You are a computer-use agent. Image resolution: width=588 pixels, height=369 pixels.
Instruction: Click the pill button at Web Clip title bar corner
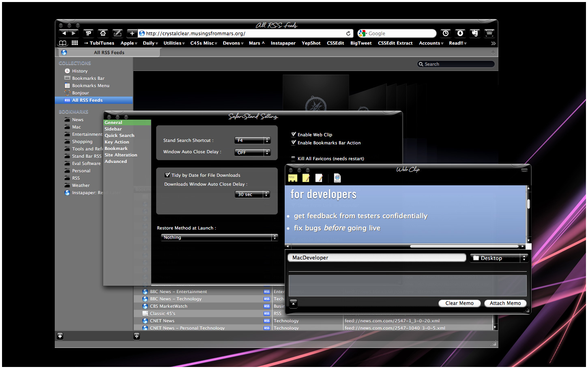click(x=524, y=169)
